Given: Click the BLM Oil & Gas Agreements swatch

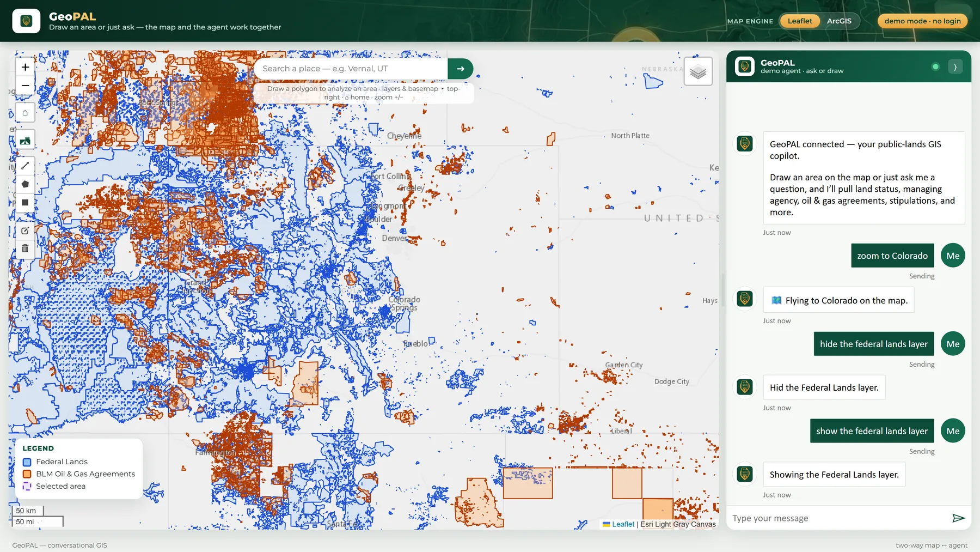Looking at the screenshot, I should click(27, 474).
